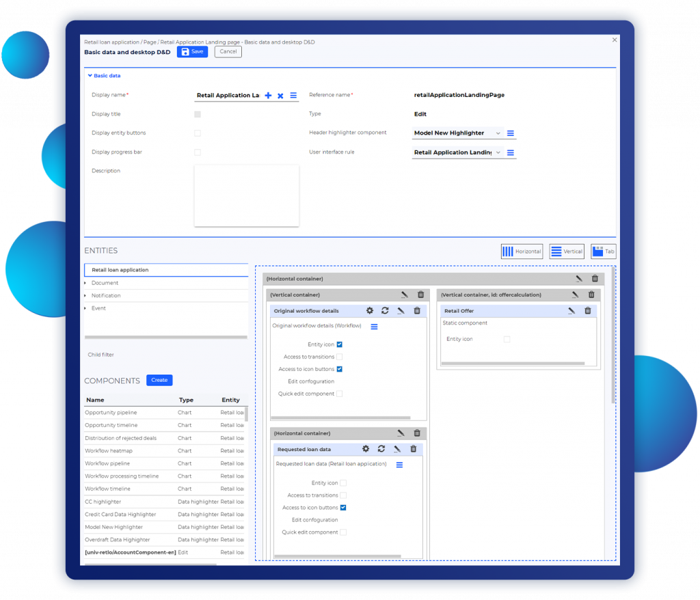
Task: Expand the Document entity tree item
Action: [85, 283]
